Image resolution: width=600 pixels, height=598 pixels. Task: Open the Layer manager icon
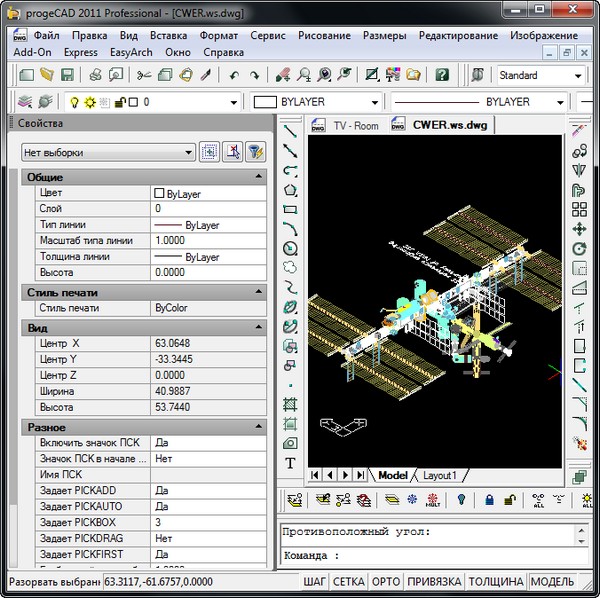tap(25, 102)
